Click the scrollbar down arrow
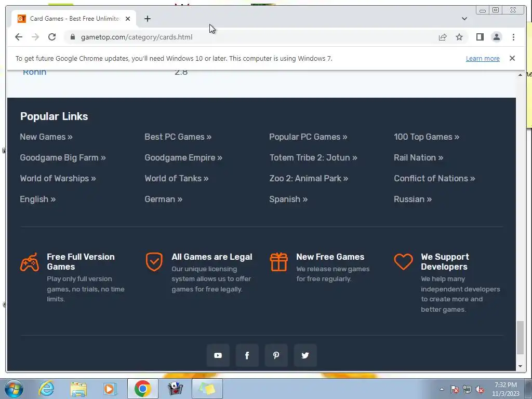The width and height of the screenshot is (532, 399). (520, 366)
